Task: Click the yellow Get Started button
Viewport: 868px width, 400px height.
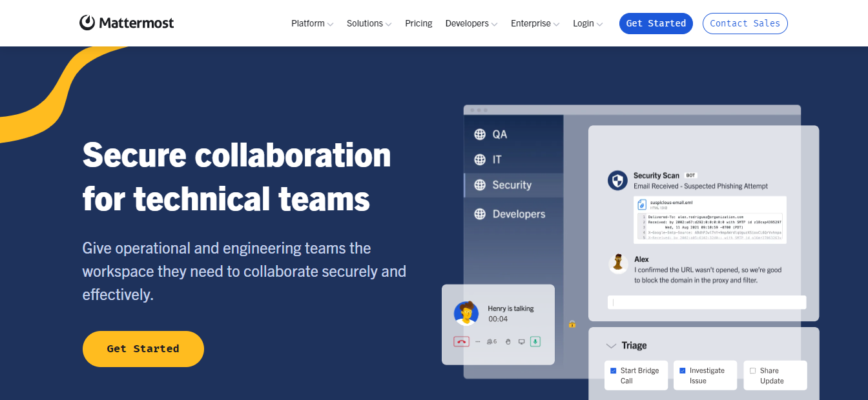Action: [143, 349]
